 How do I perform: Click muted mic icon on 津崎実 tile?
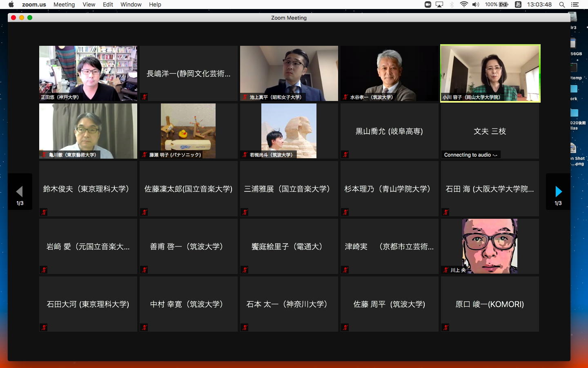pos(345,270)
